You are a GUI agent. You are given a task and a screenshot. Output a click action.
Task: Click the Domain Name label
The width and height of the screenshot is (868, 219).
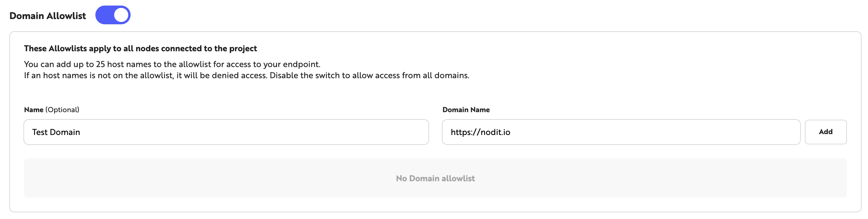466,109
